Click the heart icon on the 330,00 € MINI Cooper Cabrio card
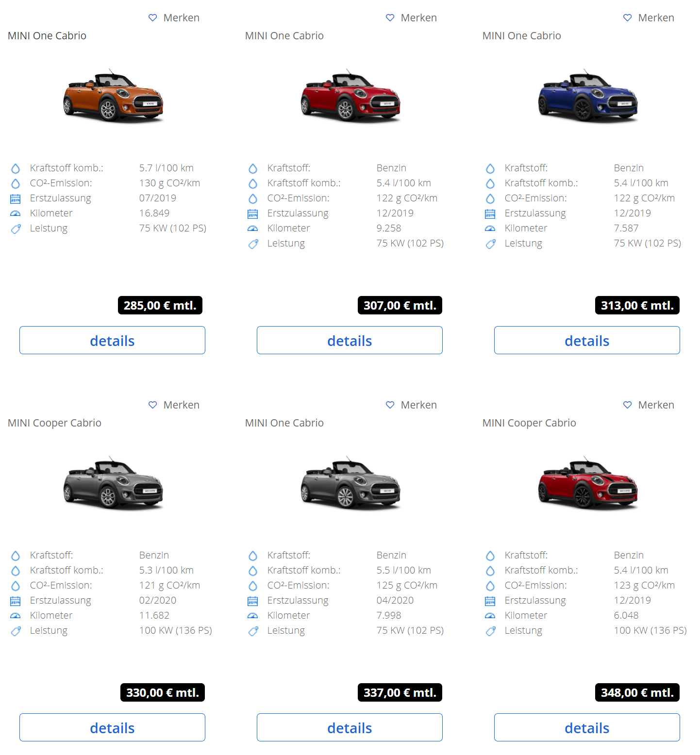 152,405
